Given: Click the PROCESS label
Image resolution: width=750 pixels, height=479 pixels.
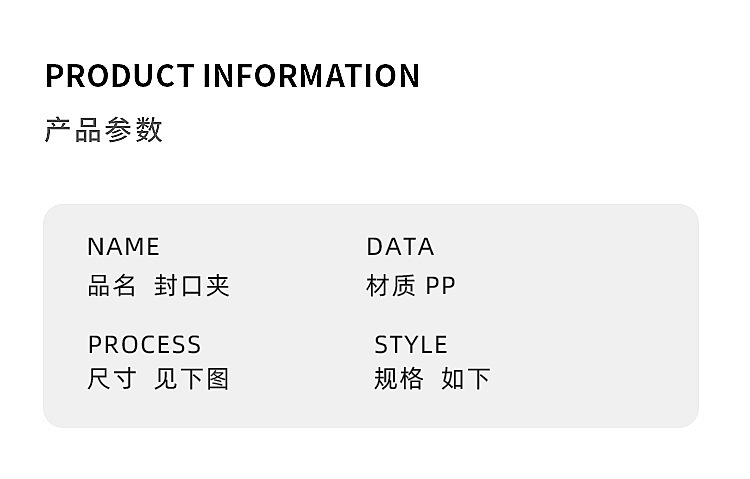Looking at the screenshot, I should click(x=144, y=345).
